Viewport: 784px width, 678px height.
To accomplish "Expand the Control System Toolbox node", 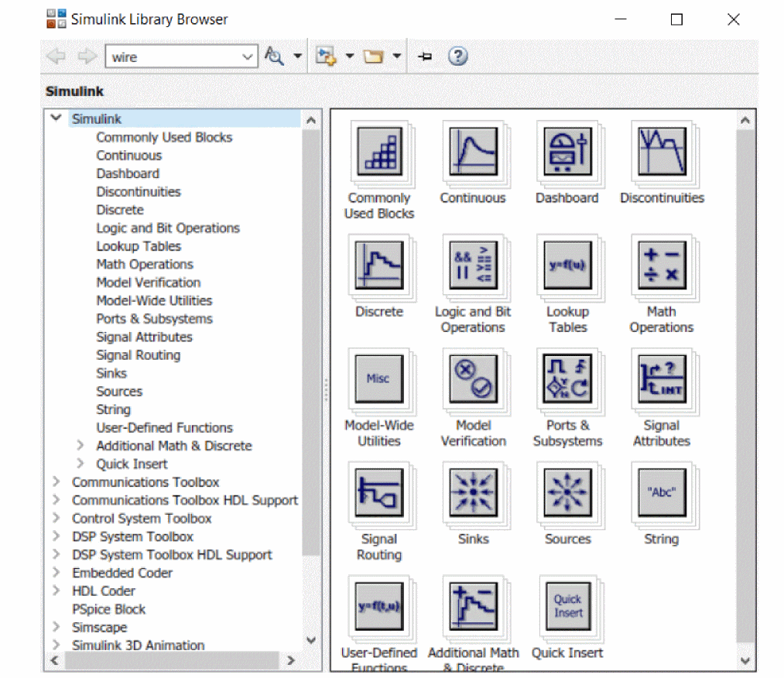I will [56, 518].
